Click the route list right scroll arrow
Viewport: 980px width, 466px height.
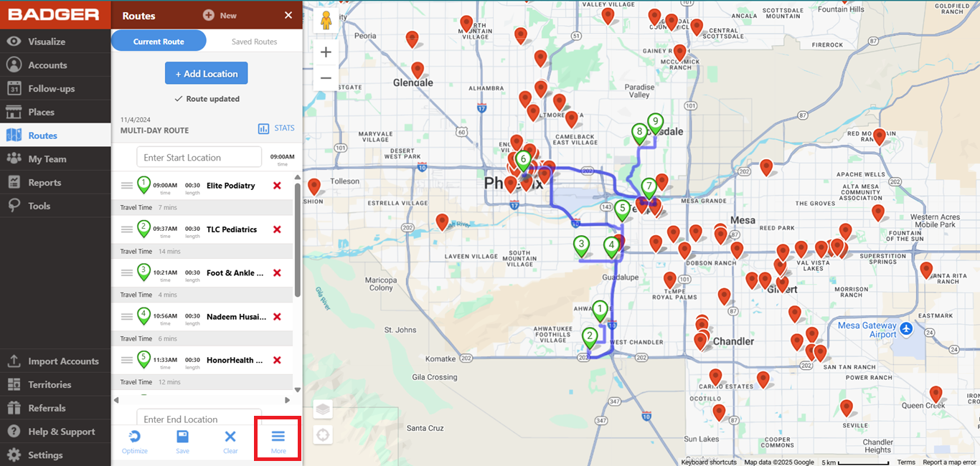pyautogui.click(x=288, y=400)
